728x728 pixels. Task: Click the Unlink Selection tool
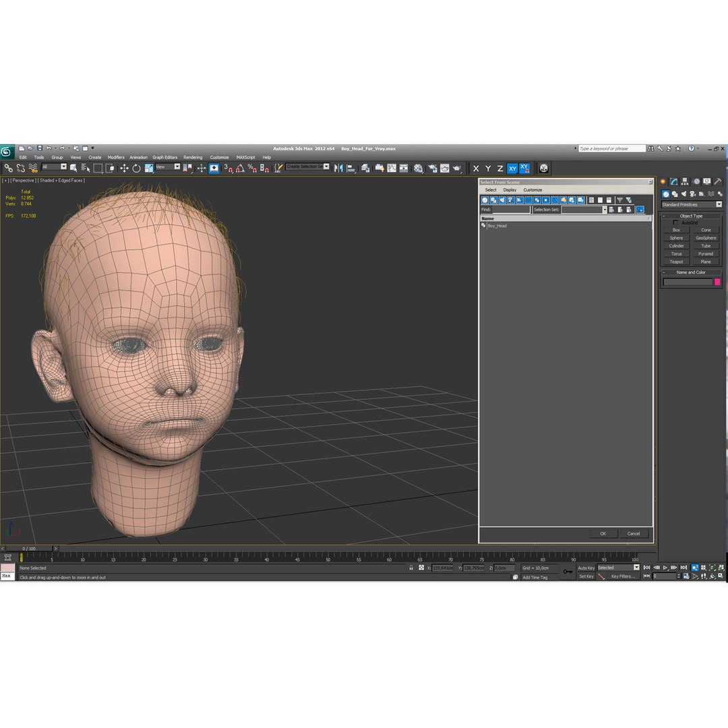(x=20, y=168)
